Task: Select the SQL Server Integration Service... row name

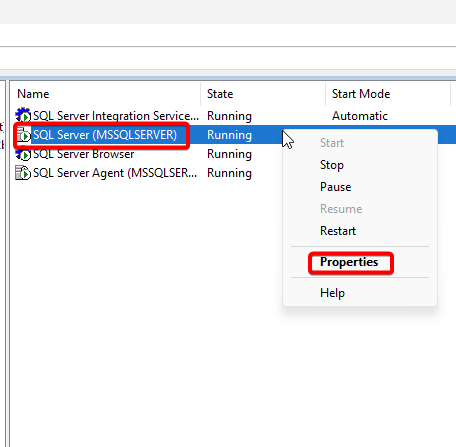Action: (116, 116)
